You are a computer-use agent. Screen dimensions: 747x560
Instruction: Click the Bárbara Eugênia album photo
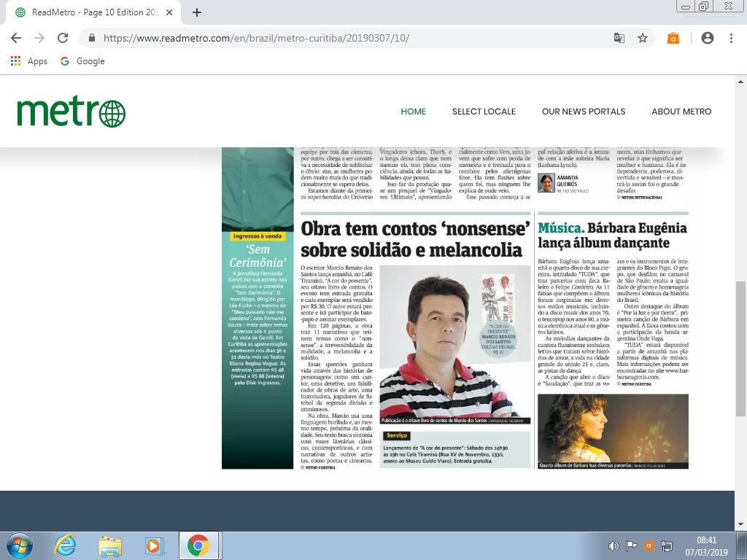(x=613, y=431)
